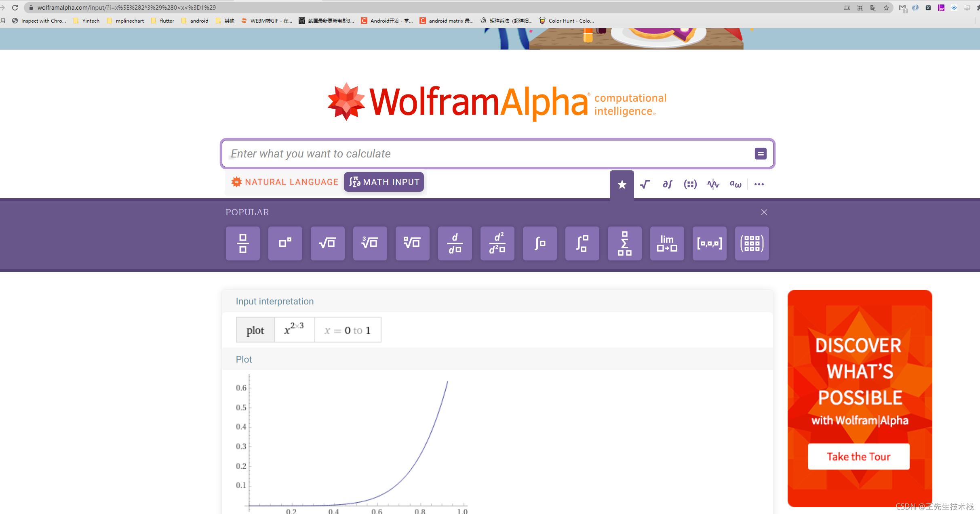Close the Popular templates panel

click(x=764, y=212)
